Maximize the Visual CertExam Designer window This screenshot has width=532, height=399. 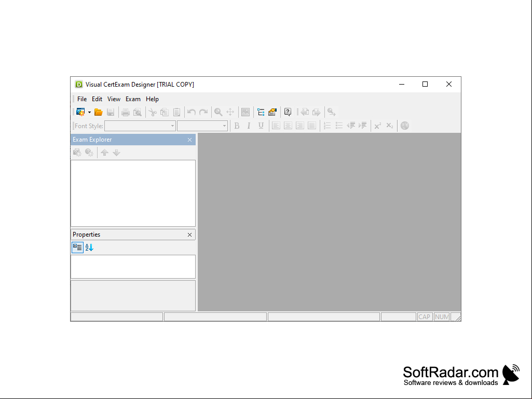(425, 84)
